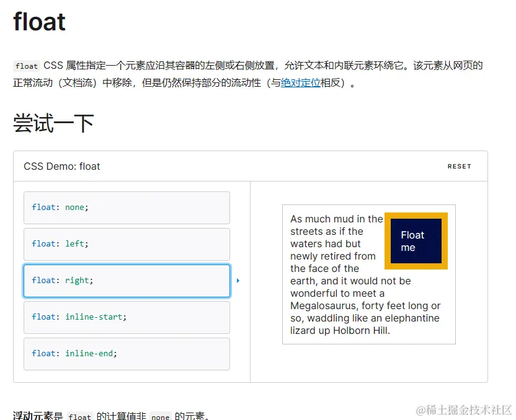Select the "float: inline-end;" option
The height and width of the screenshot is (420, 516).
127,352
